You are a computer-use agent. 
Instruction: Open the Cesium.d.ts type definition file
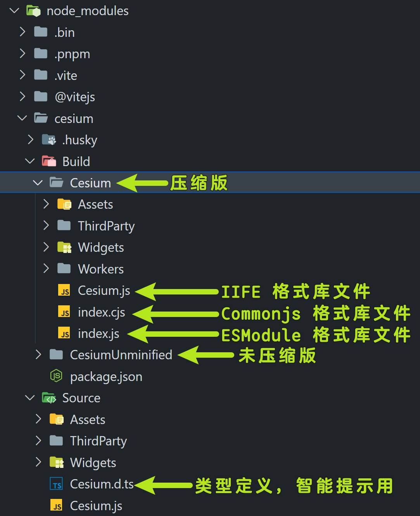click(102, 484)
